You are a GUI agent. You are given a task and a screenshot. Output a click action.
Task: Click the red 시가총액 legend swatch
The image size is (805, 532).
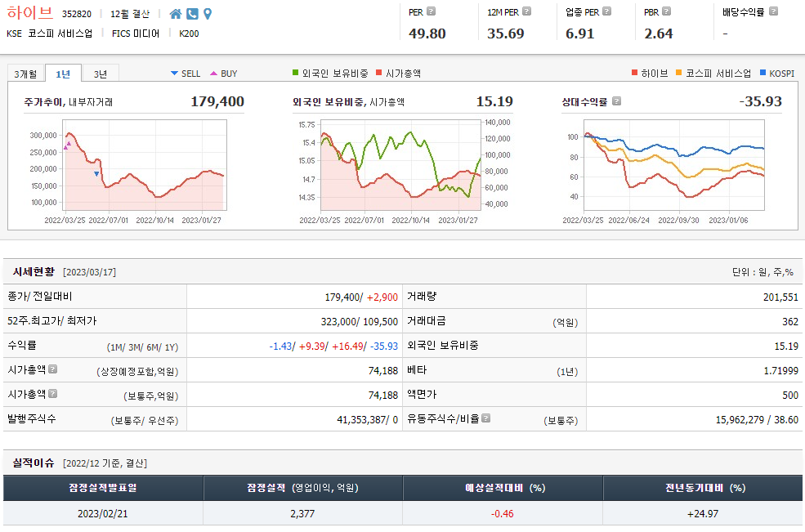pyautogui.click(x=379, y=73)
